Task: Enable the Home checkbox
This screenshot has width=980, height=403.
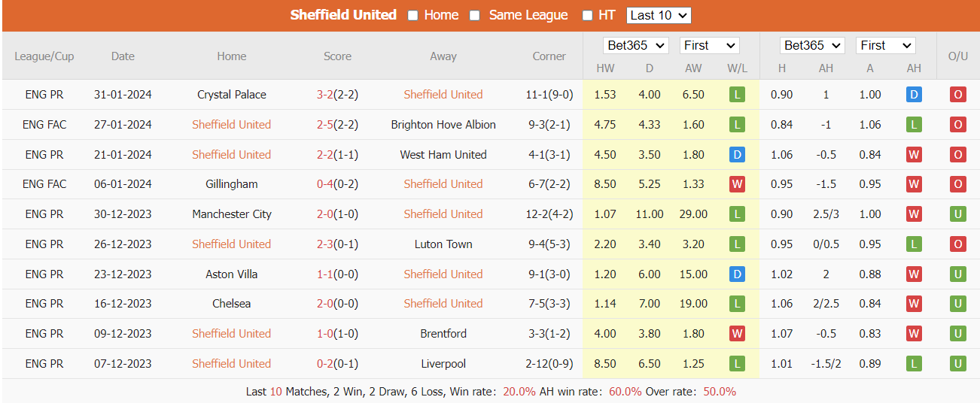Action: tap(412, 15)
